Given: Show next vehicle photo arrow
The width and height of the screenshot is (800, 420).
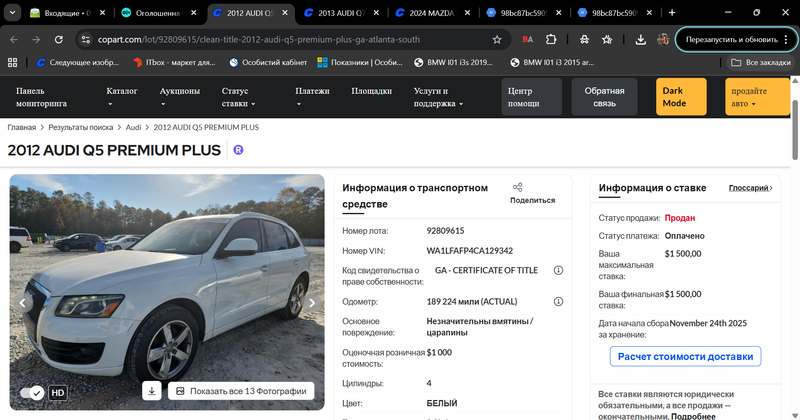Looking at the screenshot, I should [x=312, y=303].
